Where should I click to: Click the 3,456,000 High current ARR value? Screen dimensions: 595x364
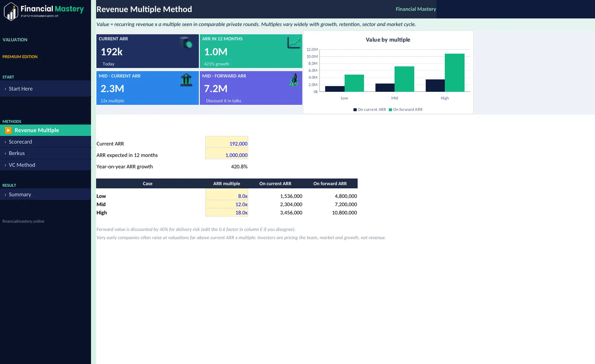tap(291, 213)
